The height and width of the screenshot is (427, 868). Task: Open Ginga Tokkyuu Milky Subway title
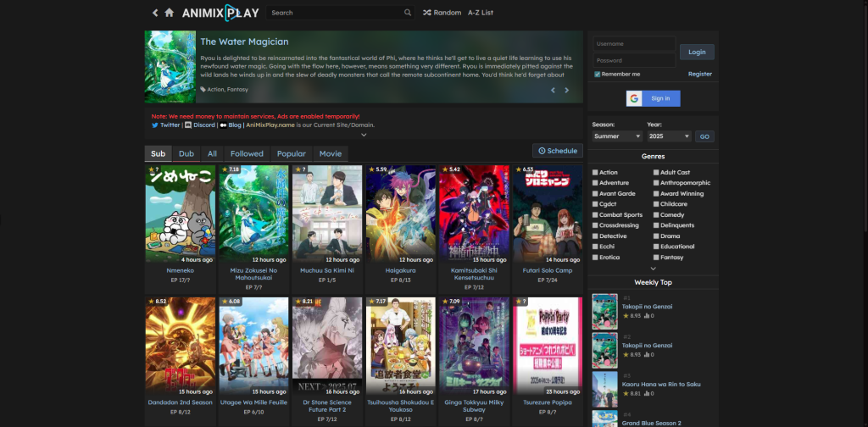(474, 406)
